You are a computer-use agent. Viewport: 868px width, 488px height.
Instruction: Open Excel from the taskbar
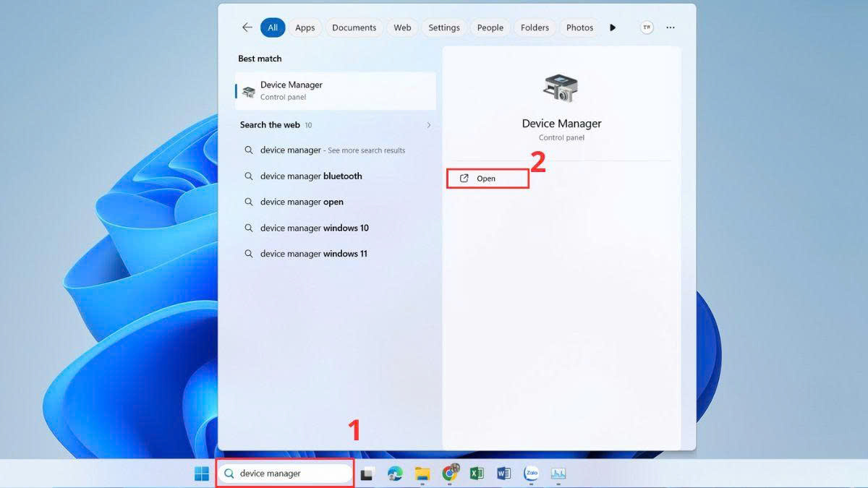tap(477, 474)
